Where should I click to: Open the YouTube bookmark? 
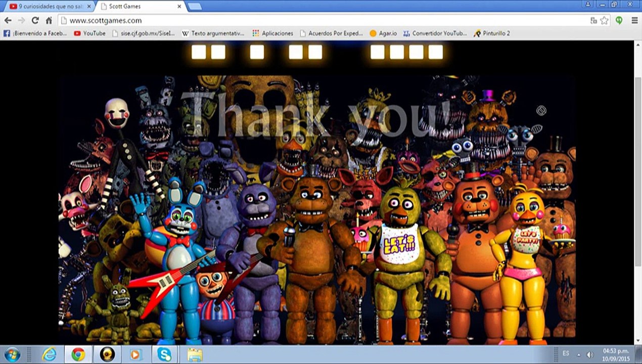[x=90, y=33]
